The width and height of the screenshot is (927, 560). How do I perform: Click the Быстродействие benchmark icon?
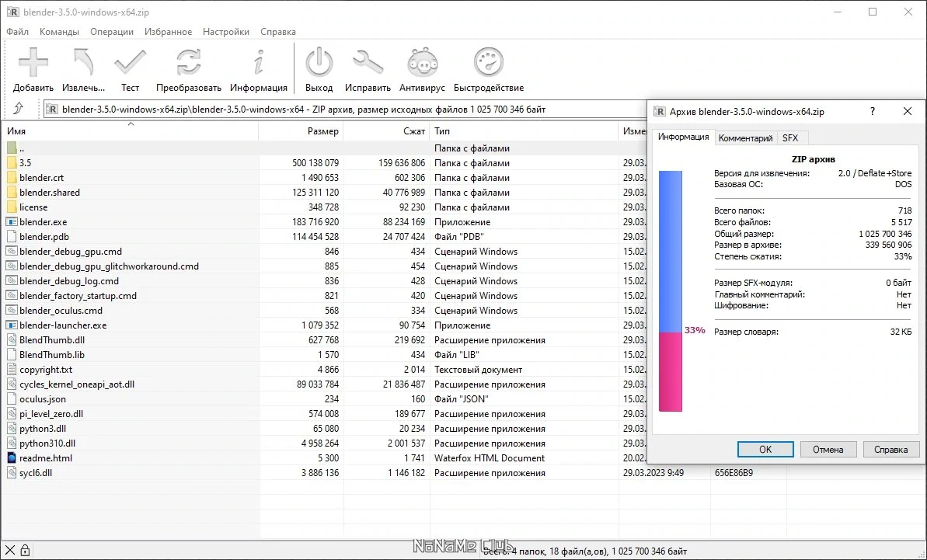489,63
